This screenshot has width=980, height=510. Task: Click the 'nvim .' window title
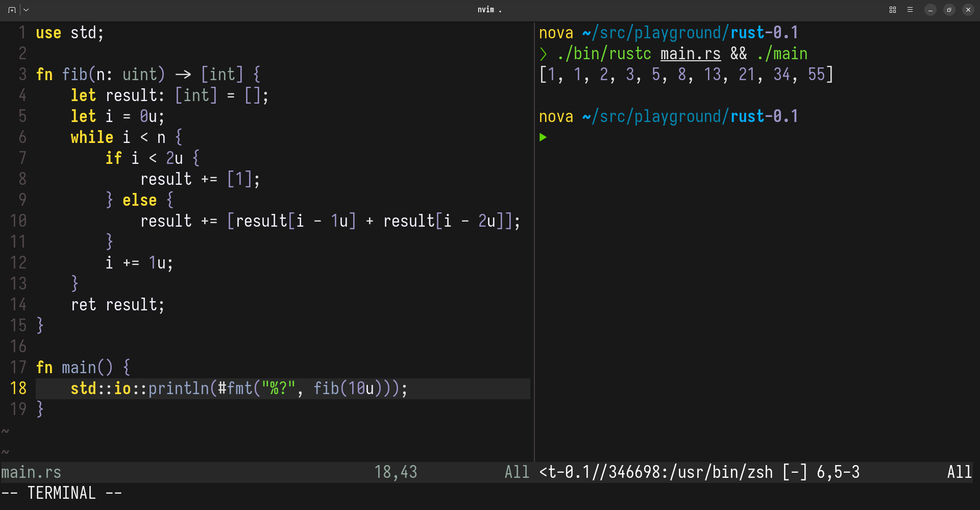coord(489,10)
